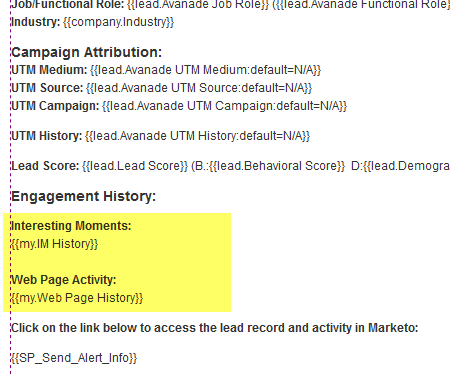Click the Job/Functional Role line
The image size is (450, 376).
pos(231,5)
